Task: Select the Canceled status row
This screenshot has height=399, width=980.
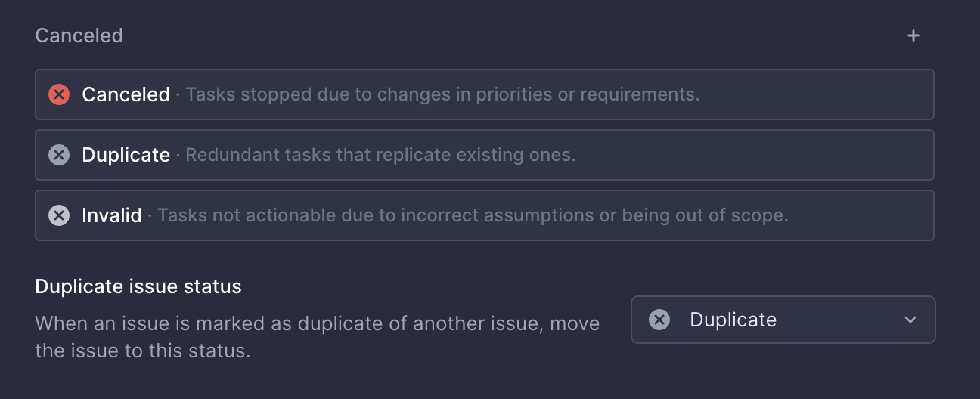Action: [485, 94]
